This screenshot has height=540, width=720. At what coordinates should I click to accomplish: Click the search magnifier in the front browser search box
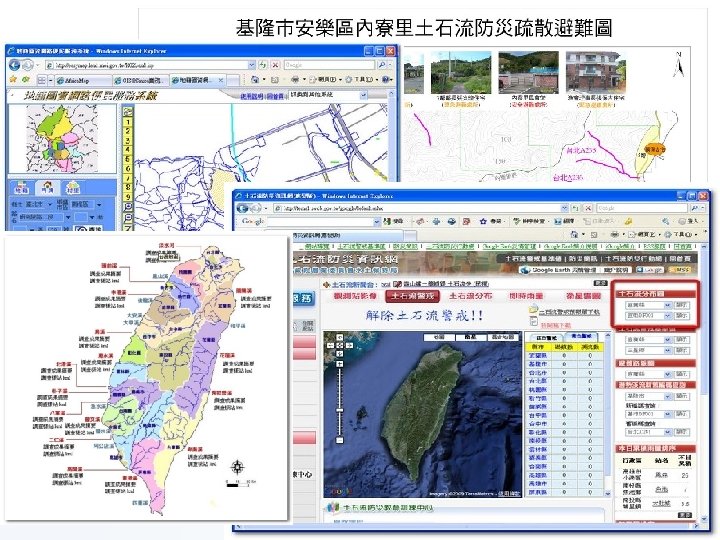point(695,208)
